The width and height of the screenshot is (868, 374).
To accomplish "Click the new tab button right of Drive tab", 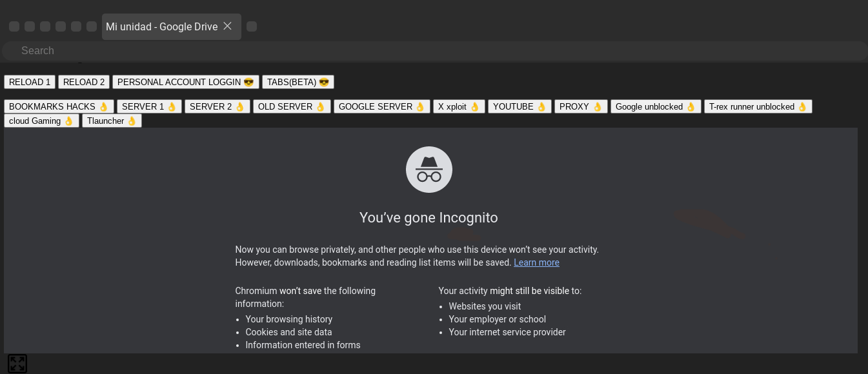I will (252, 26).
